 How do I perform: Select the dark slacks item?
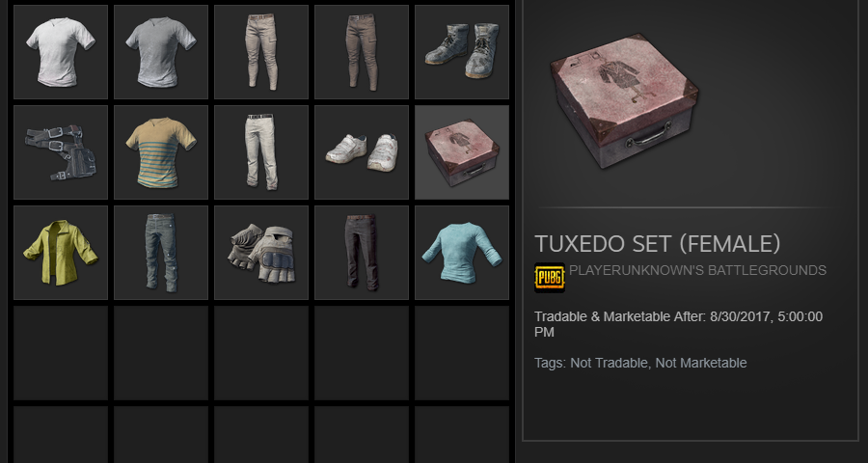pyautogui.click(x=362, y=253)
